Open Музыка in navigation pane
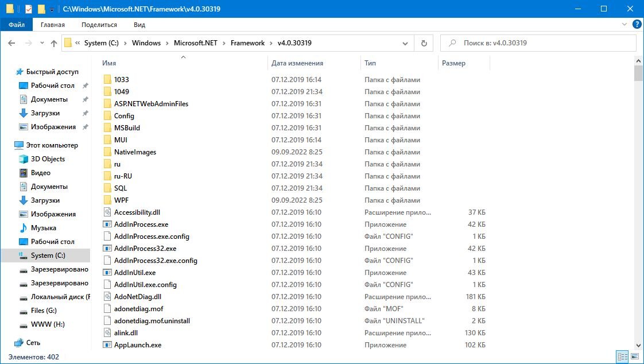Screen dimensions: 644x364 point(44,227)
